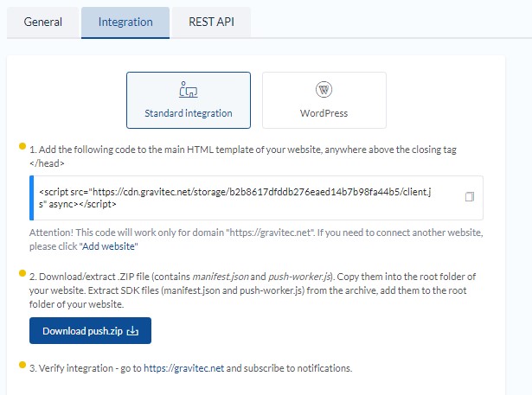This screenshot has width=532, height=395.
Task: Open the https://gravitec.net verification link
Action: pos(183,368)
